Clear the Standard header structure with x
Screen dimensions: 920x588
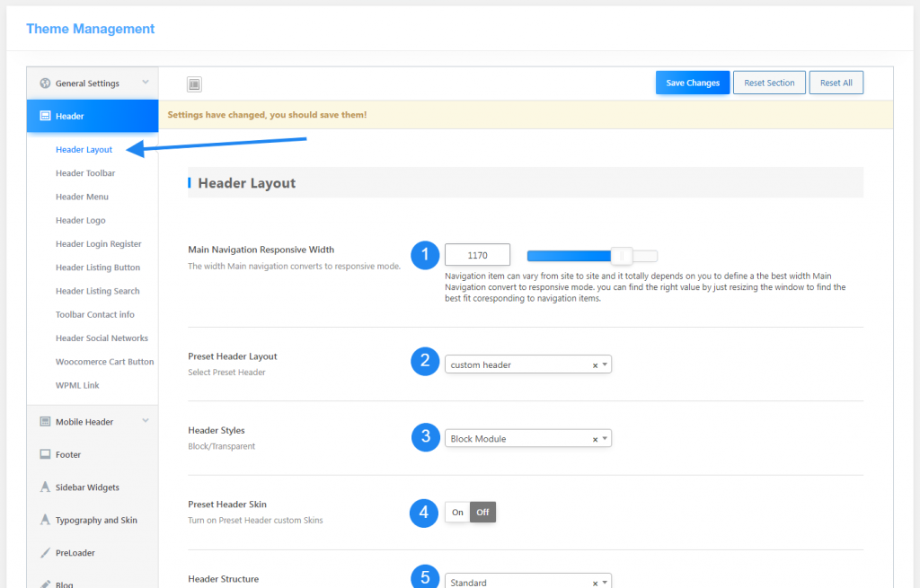(595, 584)
